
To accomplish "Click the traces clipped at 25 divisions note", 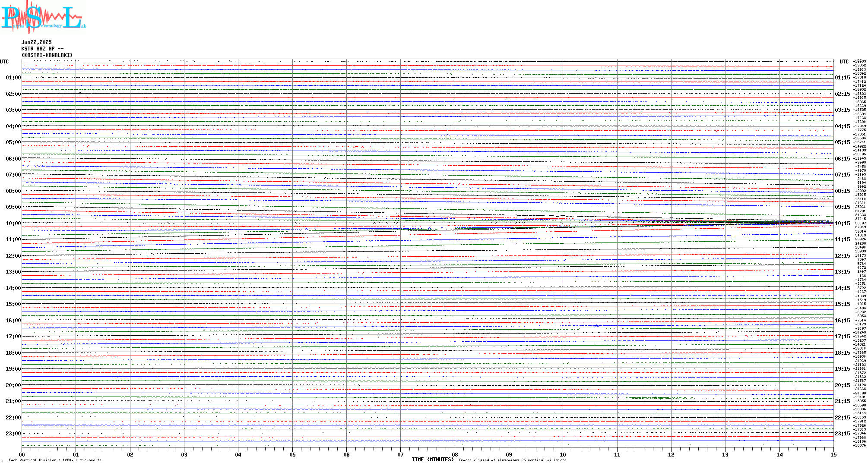I will pyautogui.click(x=512, y=460).
